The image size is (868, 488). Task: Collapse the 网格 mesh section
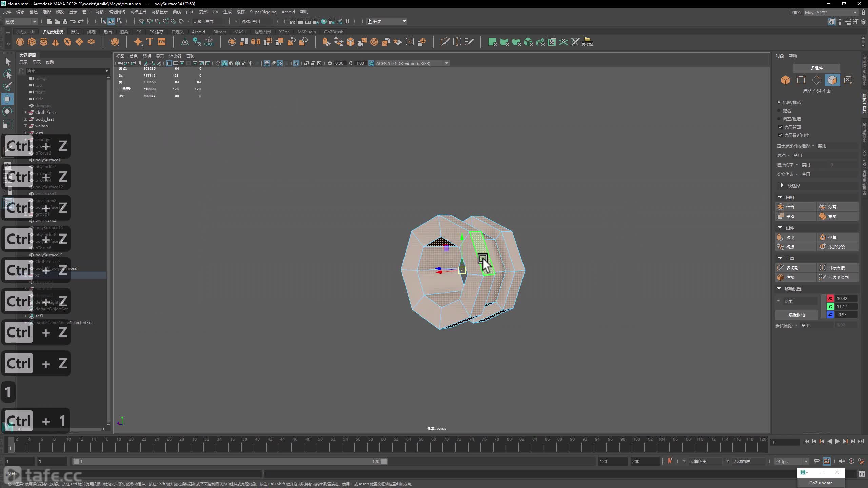(780, 197)
